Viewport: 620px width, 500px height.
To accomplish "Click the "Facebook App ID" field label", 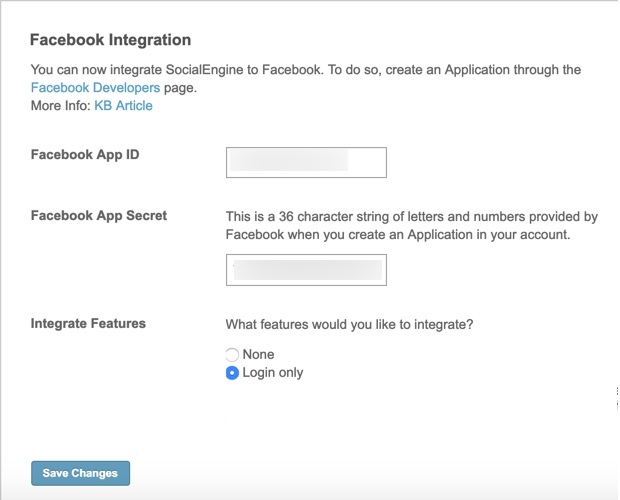I will point(85,155).
